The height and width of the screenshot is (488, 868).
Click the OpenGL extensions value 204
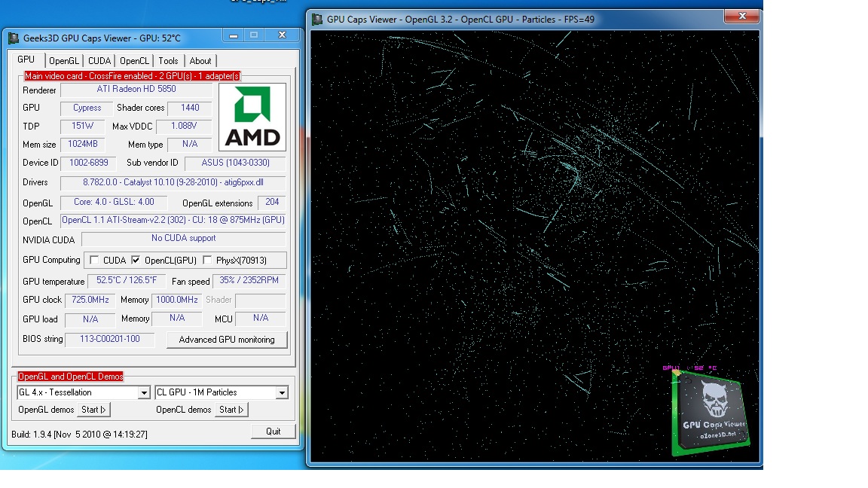pyautogui.click(x=272, y=203)
